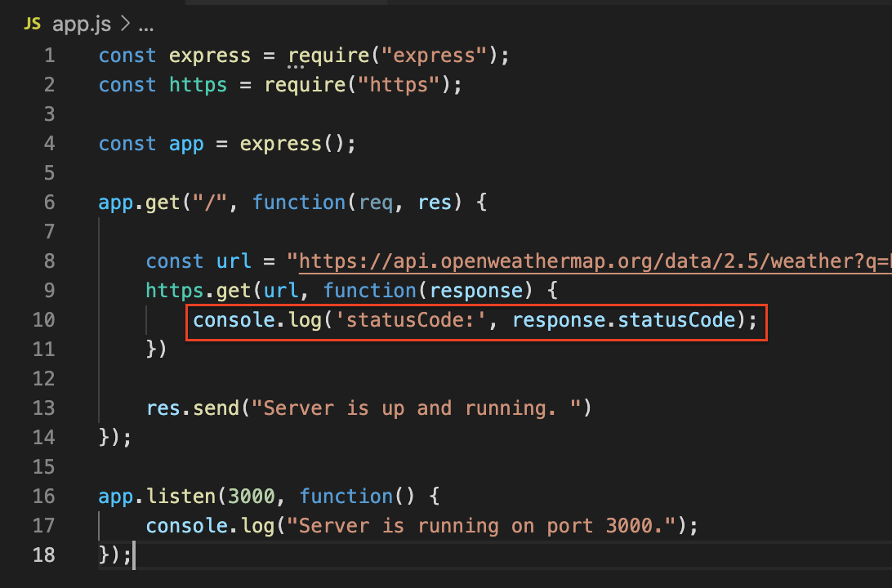The height and width of the screenshot is (588, 892).
Task: Click line number 6 in gutter
Action: point(50,203)
